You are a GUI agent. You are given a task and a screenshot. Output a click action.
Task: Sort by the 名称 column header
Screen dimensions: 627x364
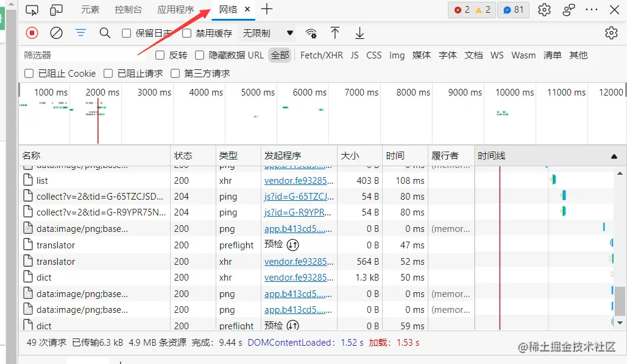pyautogui.click(x=95, y=155)
